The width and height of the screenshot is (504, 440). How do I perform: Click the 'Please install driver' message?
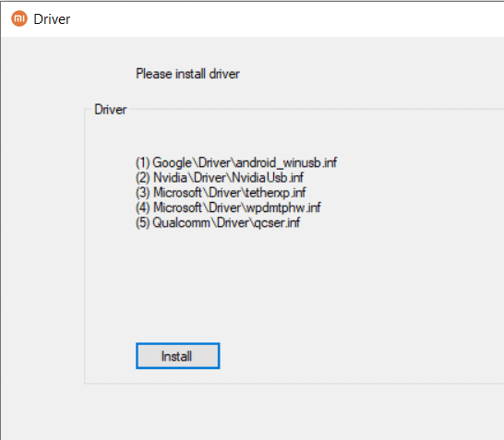pyautogui.click(x=187, y=74)
